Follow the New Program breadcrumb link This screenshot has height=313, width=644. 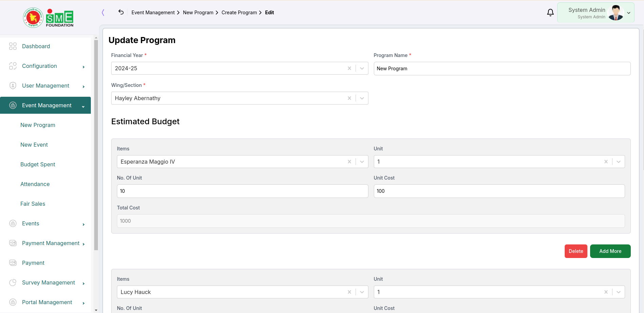click(198, 13)
